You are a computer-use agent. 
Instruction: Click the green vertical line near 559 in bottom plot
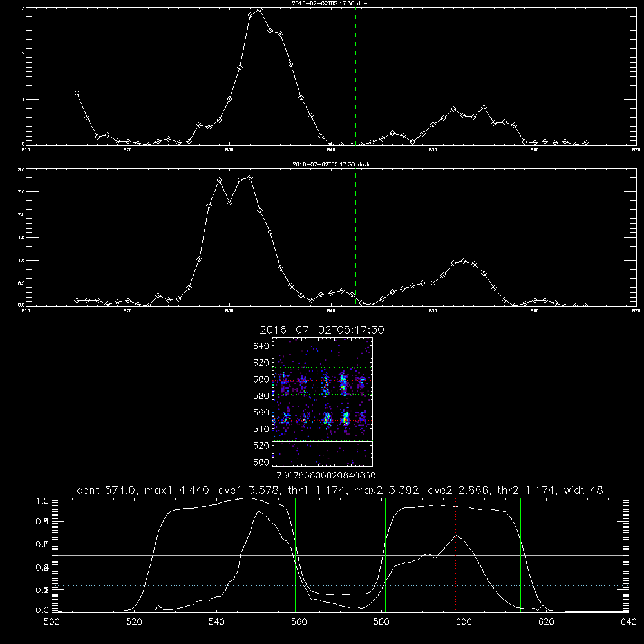coord(296,554)
